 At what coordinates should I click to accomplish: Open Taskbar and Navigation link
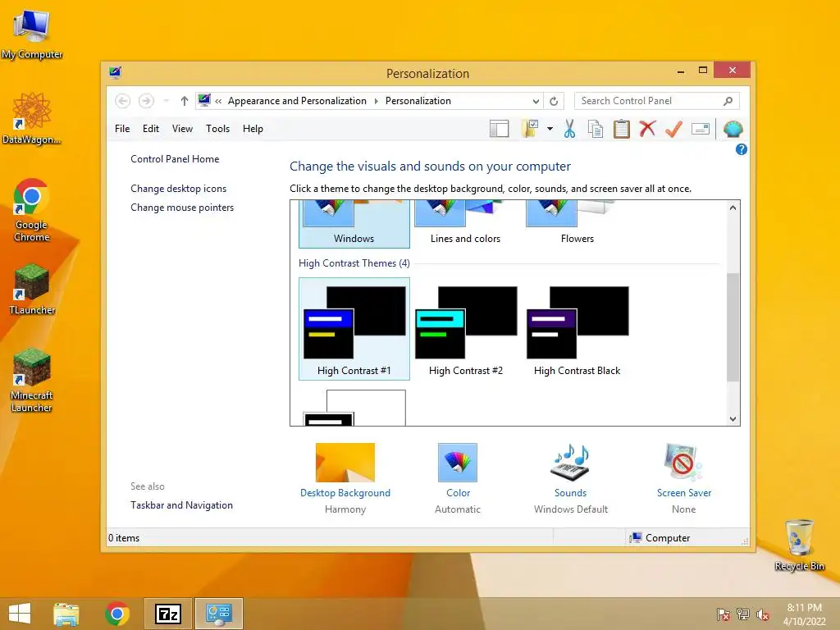(x=181, y=505)
